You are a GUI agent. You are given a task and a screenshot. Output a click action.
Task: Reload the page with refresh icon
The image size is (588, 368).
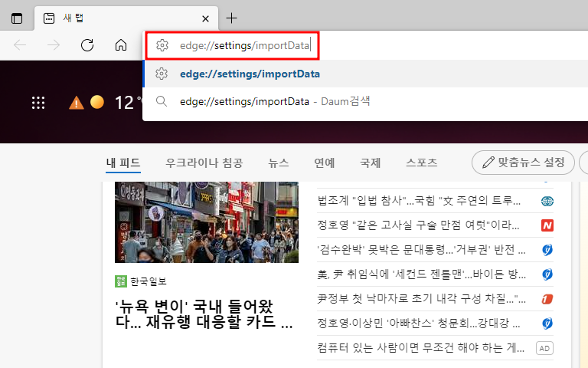pyautogui.click(x=87, y=45)
